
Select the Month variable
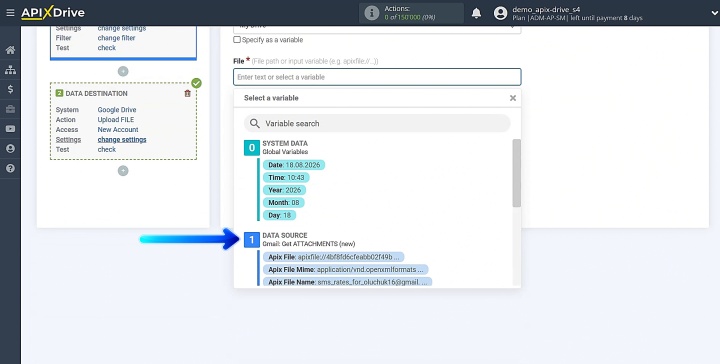[284, 202]
